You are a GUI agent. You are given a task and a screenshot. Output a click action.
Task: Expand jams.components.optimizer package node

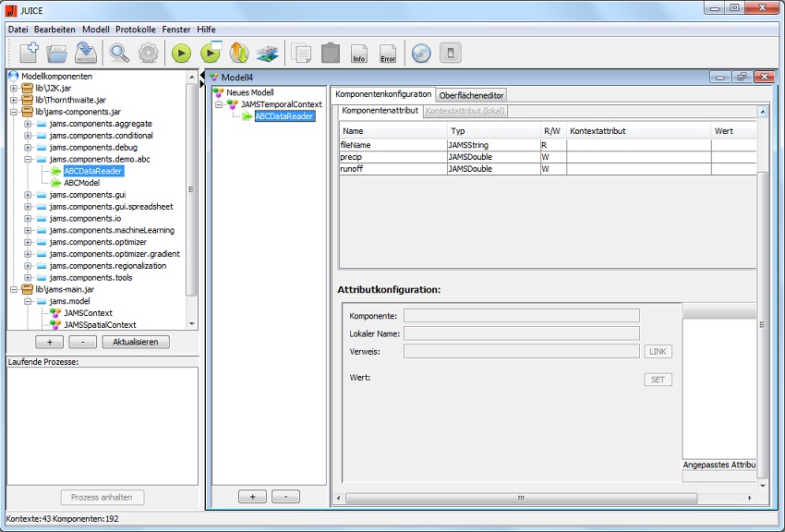28,242
